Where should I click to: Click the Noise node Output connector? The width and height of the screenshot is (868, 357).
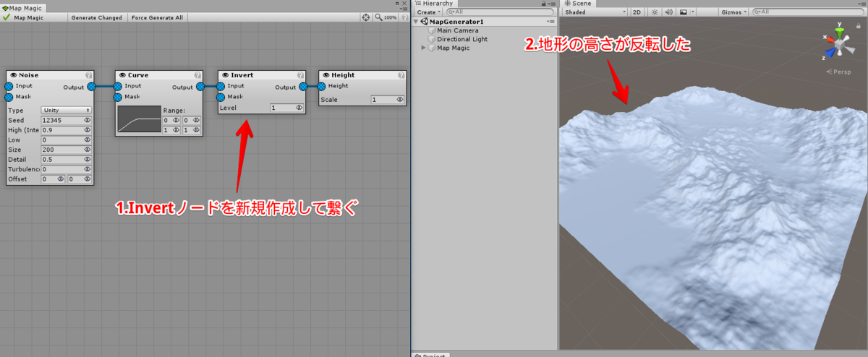point(92,86)
